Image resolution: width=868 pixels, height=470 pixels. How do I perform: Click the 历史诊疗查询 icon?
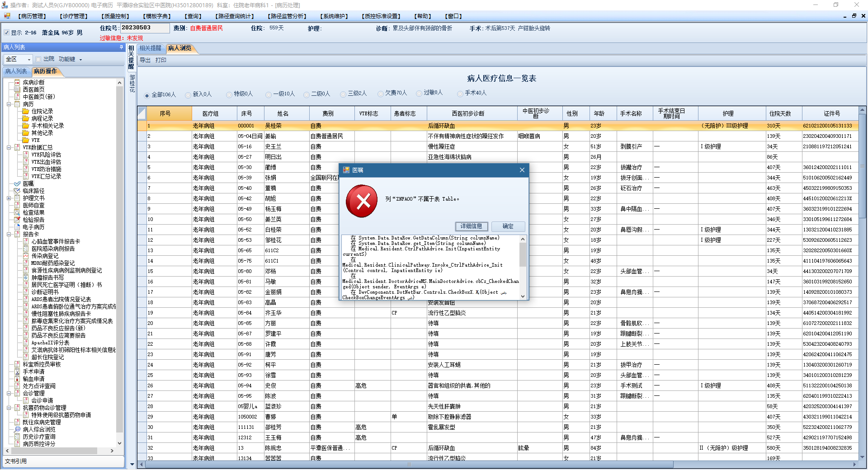click(x=17, y=437)
